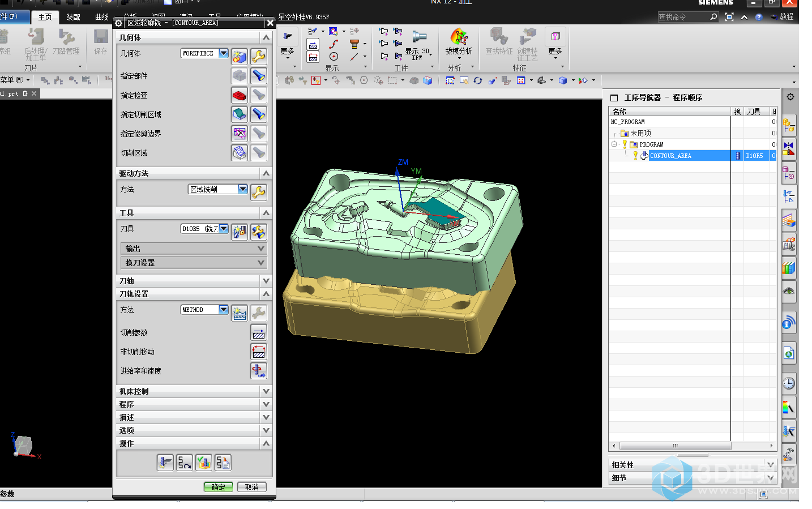Image resolution: width=812 pixels, height=509 pixels.
Task: Click the 刀路管理 ribbon icon
Action: (x=66, y=37)
